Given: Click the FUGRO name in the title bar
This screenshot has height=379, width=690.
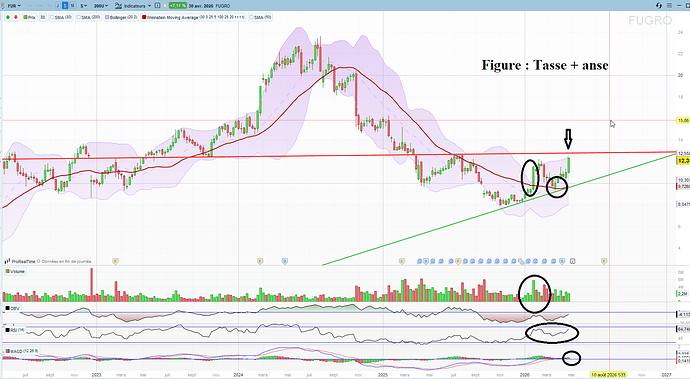Looking at the screenshot, I should point(223,6).
